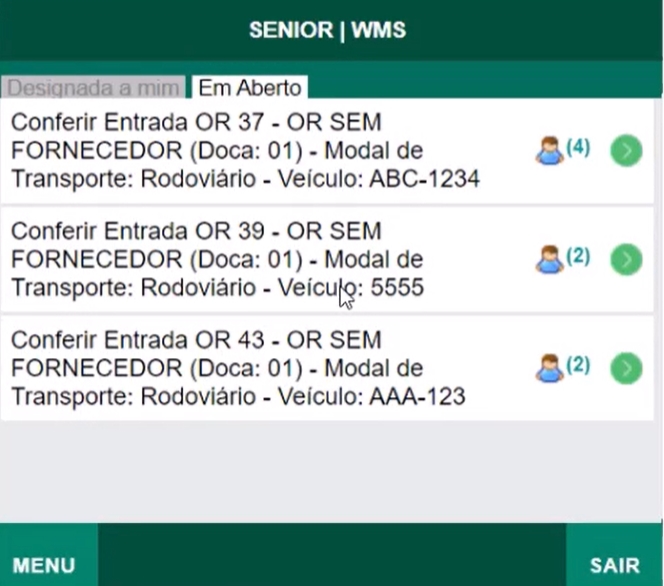
Task: Click the SENIOR | WMS header title
Action: pyautogui.click(x=328, y=29)
